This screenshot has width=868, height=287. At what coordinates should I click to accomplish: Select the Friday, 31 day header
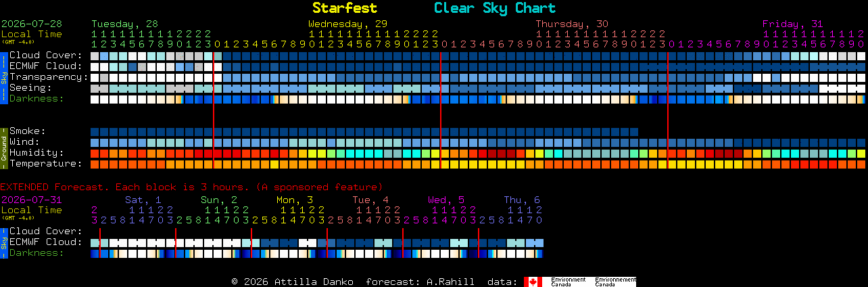pos(793,24)
